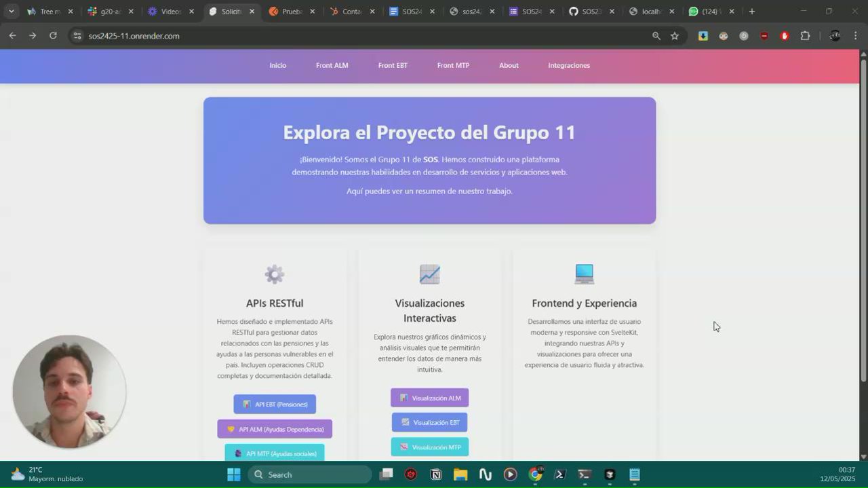The image size is (868, 488).
Task: Open the media player taskbar icon
Action: coord(510,474)
